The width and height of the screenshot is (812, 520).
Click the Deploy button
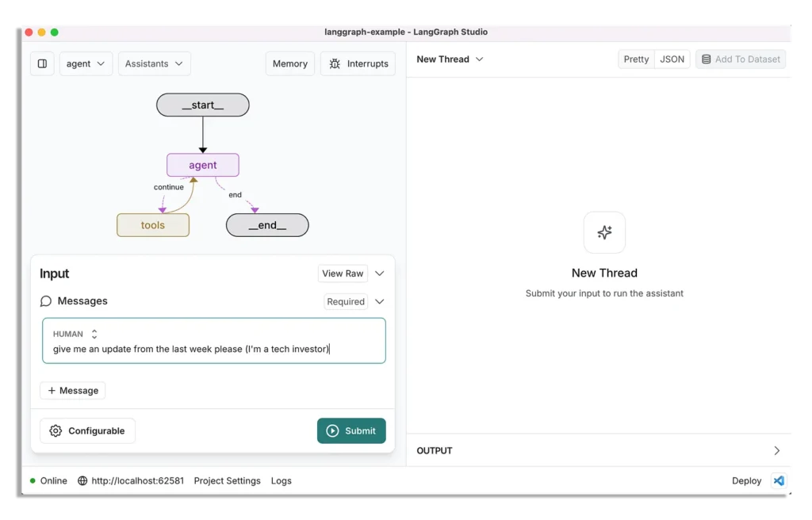click(x=747, y=480)
